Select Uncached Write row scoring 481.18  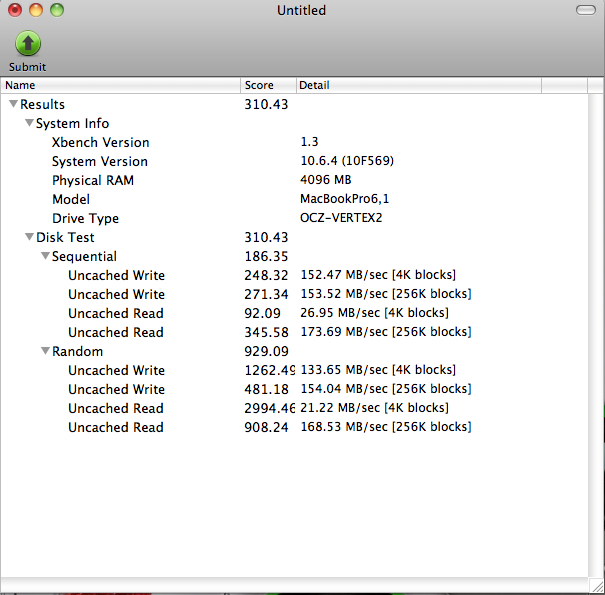tap(294, 389)
